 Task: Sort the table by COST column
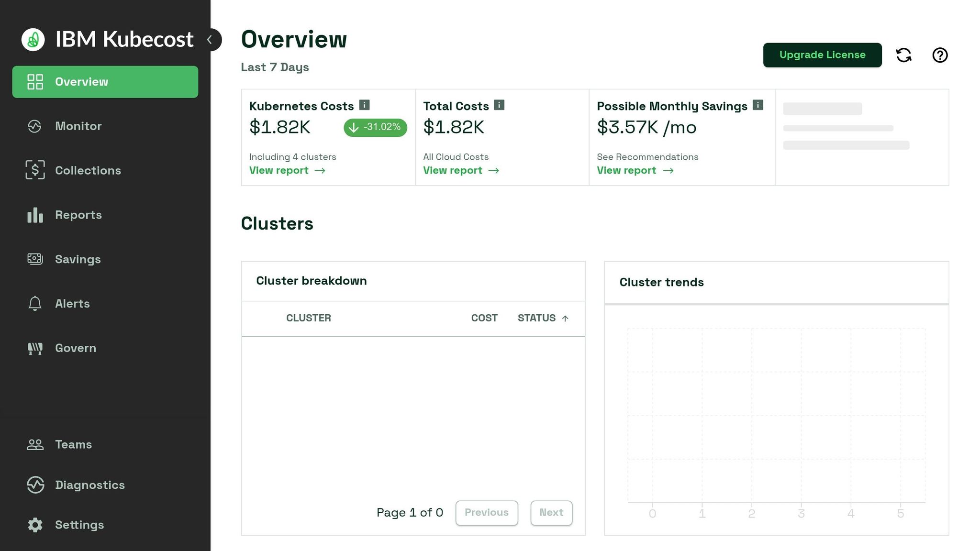click(x=484, y=318)
